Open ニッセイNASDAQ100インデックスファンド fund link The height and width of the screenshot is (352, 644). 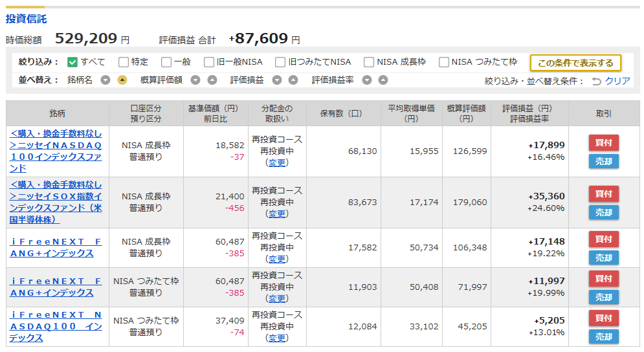(x=56, y=151)
